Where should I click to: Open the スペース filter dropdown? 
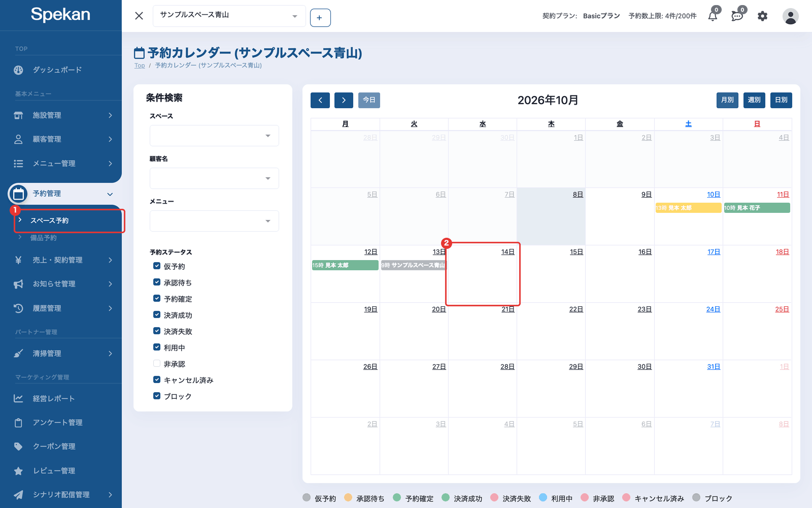pos(214,136)
